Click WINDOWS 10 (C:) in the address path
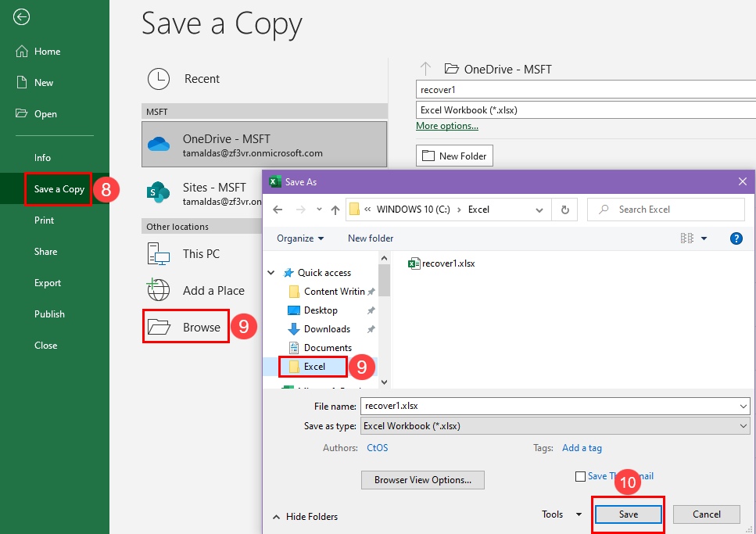This screenshot has height=534, width=756. (414, 210)
